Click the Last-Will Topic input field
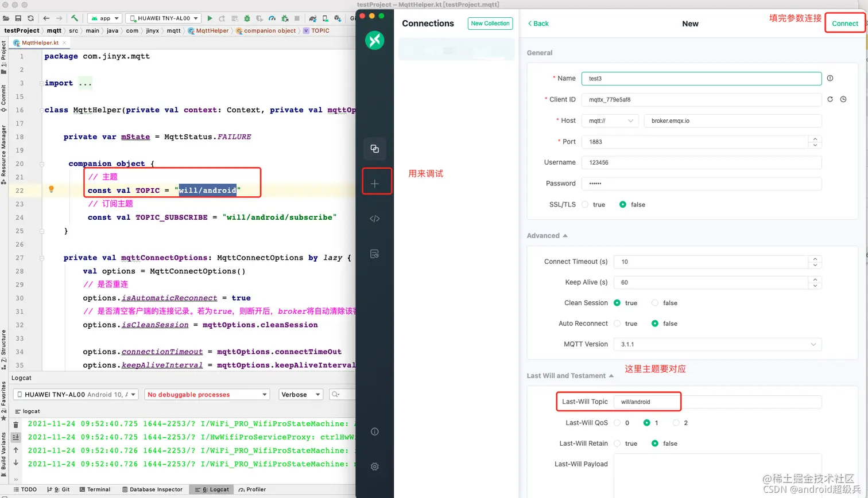The image size is (868, 498). (x=718, y=402)
